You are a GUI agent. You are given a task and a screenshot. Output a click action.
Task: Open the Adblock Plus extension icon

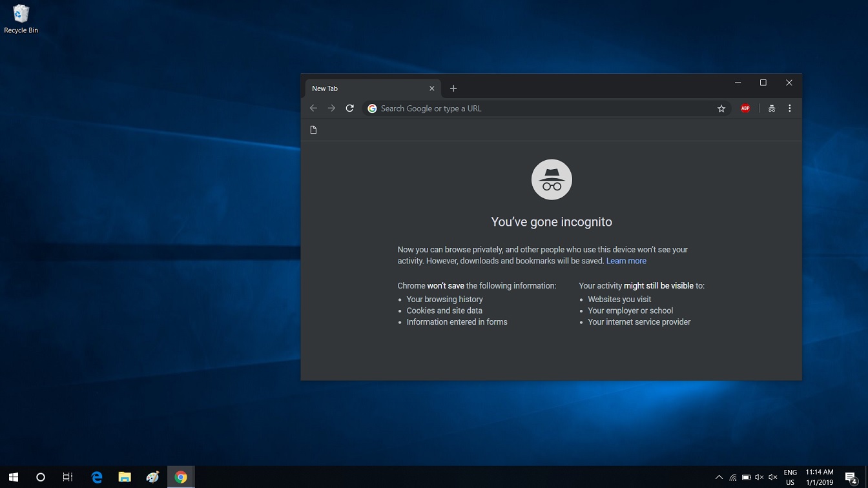(x=745, y=108)
